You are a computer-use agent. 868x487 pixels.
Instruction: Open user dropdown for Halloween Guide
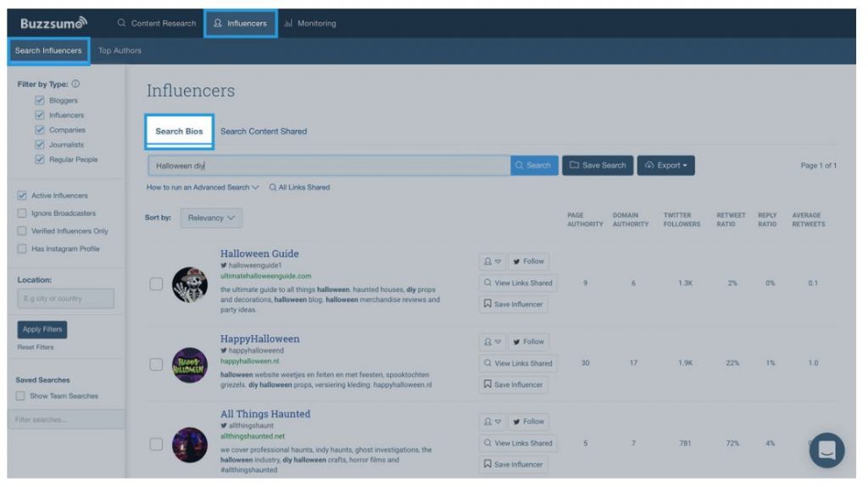click(x=492, y=261)
